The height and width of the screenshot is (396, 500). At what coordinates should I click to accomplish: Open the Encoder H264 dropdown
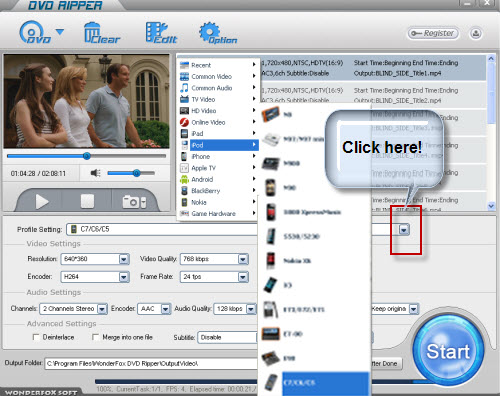click(x=124, y=277)
